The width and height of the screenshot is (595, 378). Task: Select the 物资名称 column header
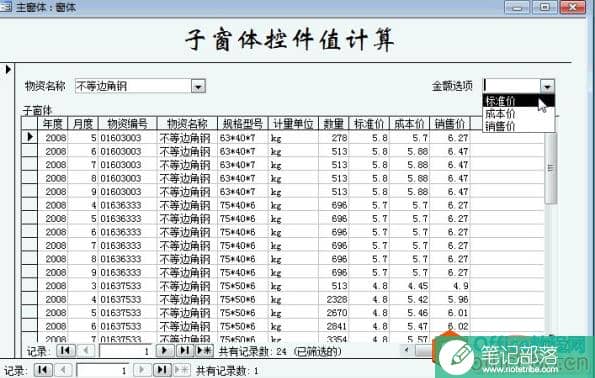(x=187, y=123)
